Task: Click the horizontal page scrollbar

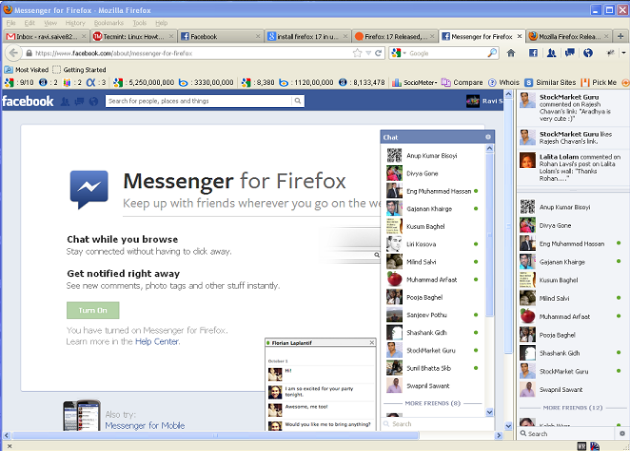Action: click(215, 435)
